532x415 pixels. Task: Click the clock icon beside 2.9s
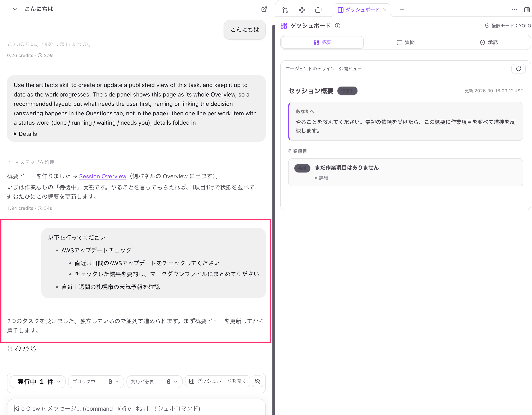40,55
